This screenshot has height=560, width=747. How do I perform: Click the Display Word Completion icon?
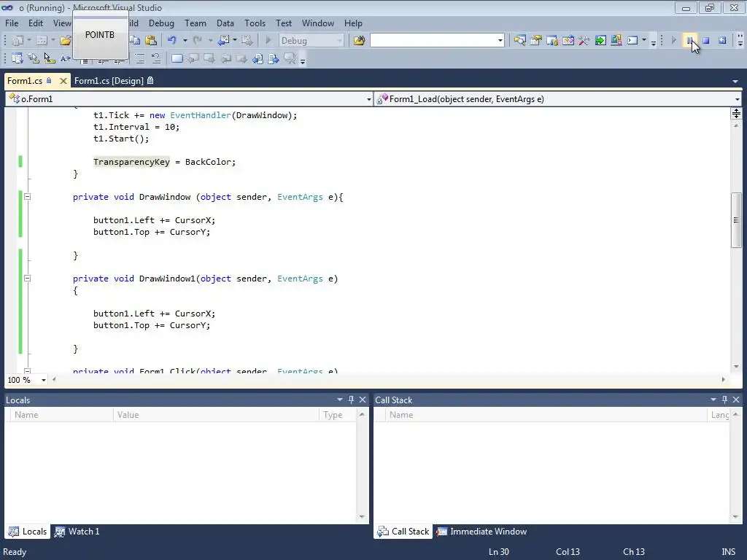(65, 58)
